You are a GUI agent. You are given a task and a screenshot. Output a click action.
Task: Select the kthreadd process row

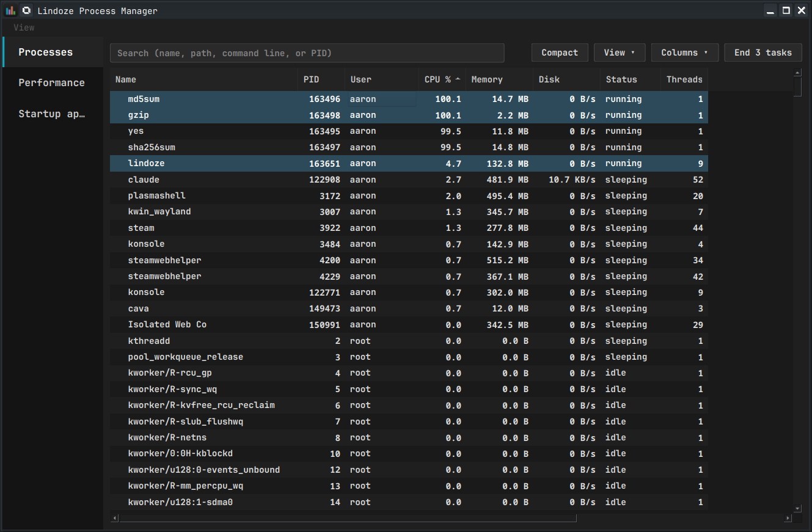tap(409, 341)
